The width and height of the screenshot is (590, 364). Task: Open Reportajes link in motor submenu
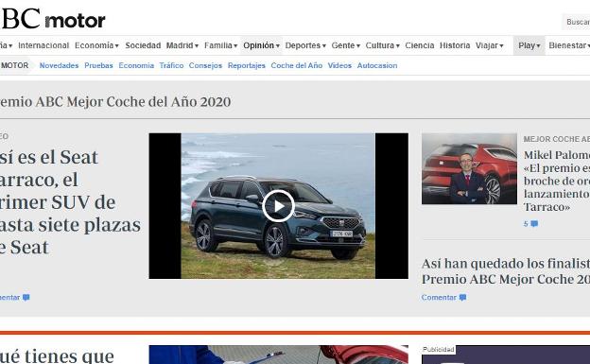247,65
